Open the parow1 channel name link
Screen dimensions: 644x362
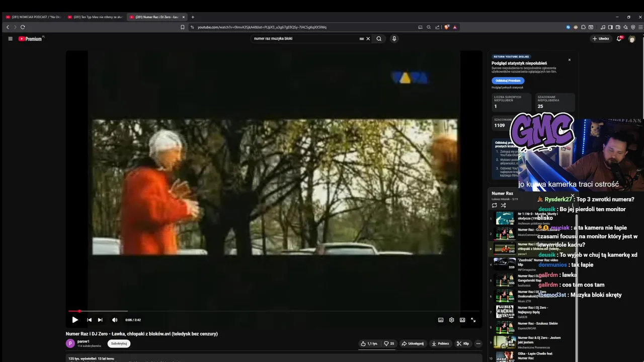point(84,341)
